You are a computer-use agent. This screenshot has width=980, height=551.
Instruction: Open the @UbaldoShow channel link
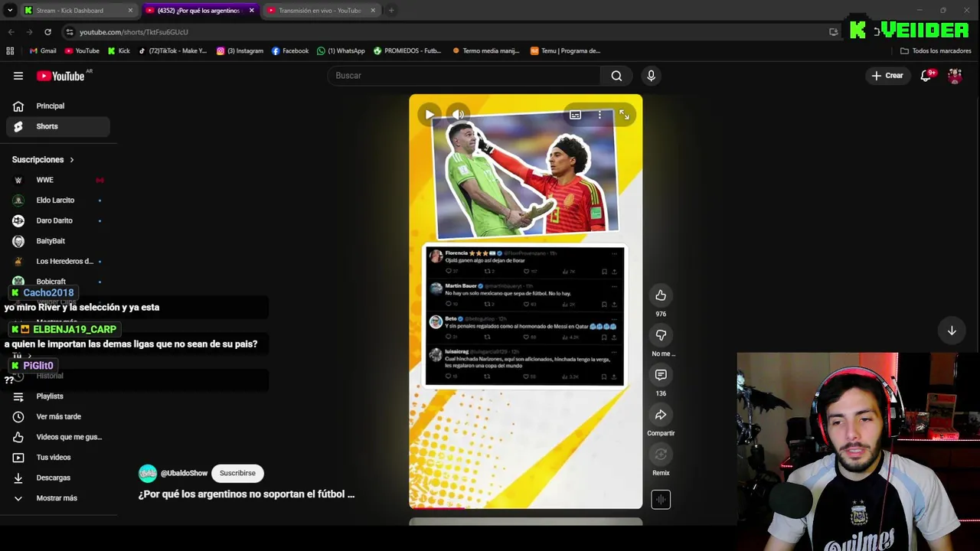[x=184, y=474]
